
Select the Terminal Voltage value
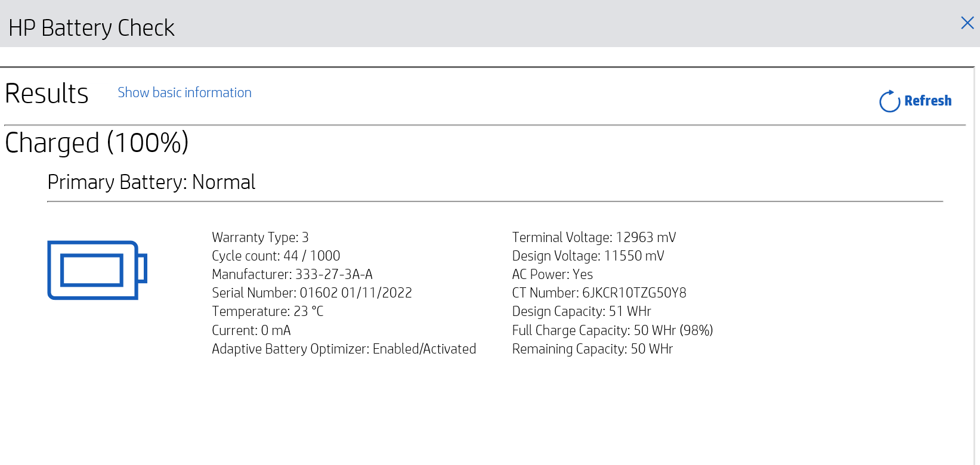pyautogui.click(x=593, y=237)
